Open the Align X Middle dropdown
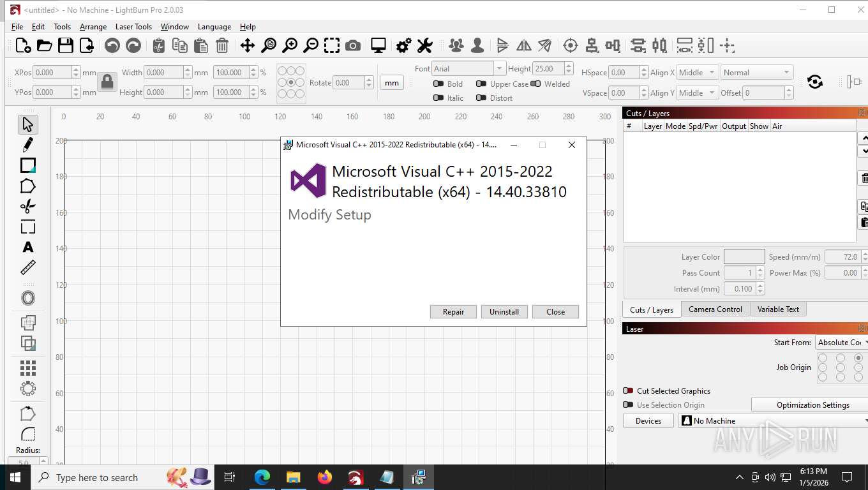 pyautogui.click(x=698, y=72)
